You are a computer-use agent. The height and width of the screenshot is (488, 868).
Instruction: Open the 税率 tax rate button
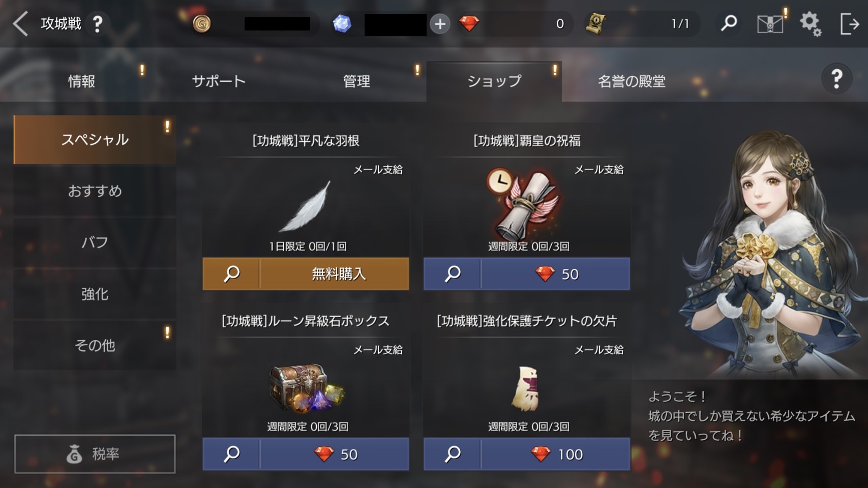(x=95, y=454)
